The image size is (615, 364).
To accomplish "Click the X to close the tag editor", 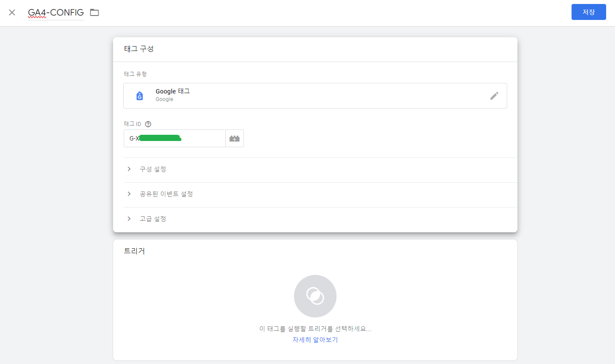I will click(12, 12).
